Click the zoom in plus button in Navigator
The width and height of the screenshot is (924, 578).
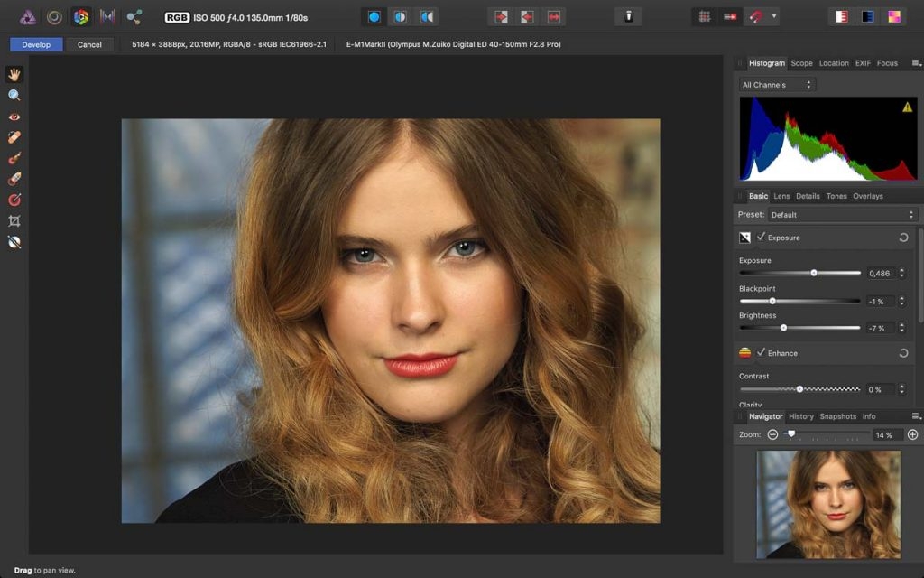click(x=912, y=434)
